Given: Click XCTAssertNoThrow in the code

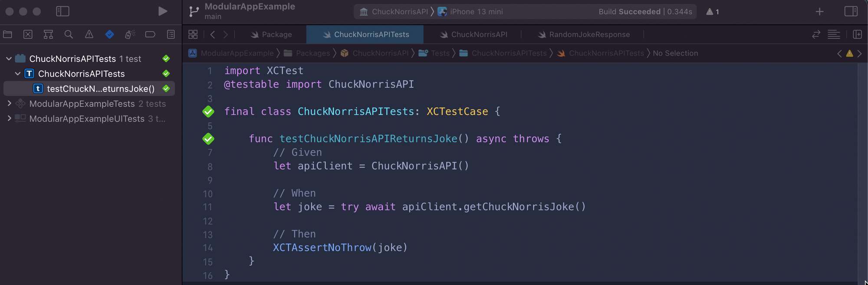Looking at the screenshot, I should pyautogui.click(x=322, y=248).
